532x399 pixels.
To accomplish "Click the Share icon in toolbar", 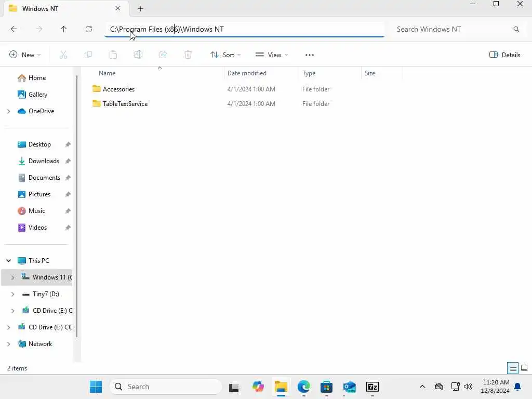I will click(x=163, y=55).
